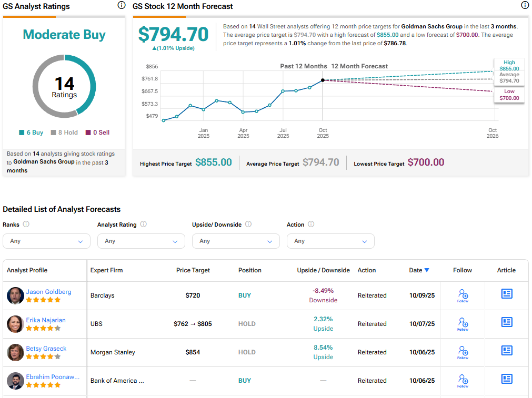532x398 pixels.
Task: Open the article icon for Betsy Graseck
Action: (506, 351)
